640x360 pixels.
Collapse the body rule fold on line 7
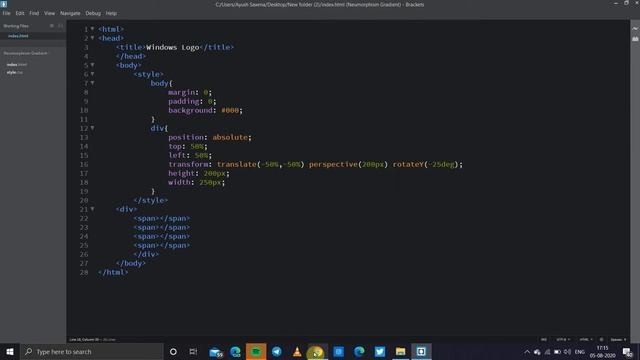(x=93, y=83)
